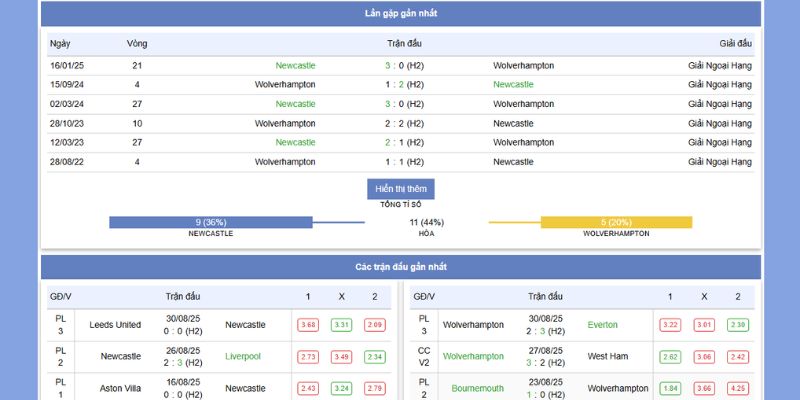Click the 1.84 odds box

pyautogui.click(x=670, y=389)
